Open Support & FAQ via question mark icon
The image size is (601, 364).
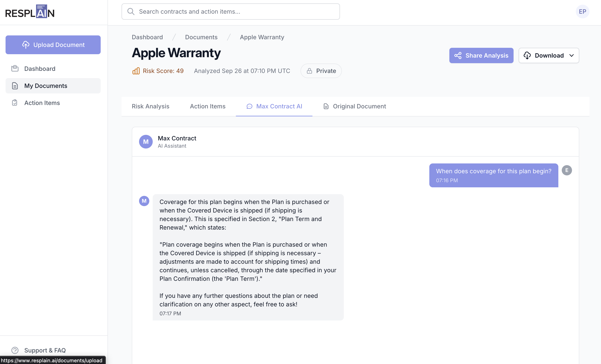point(15,350)
